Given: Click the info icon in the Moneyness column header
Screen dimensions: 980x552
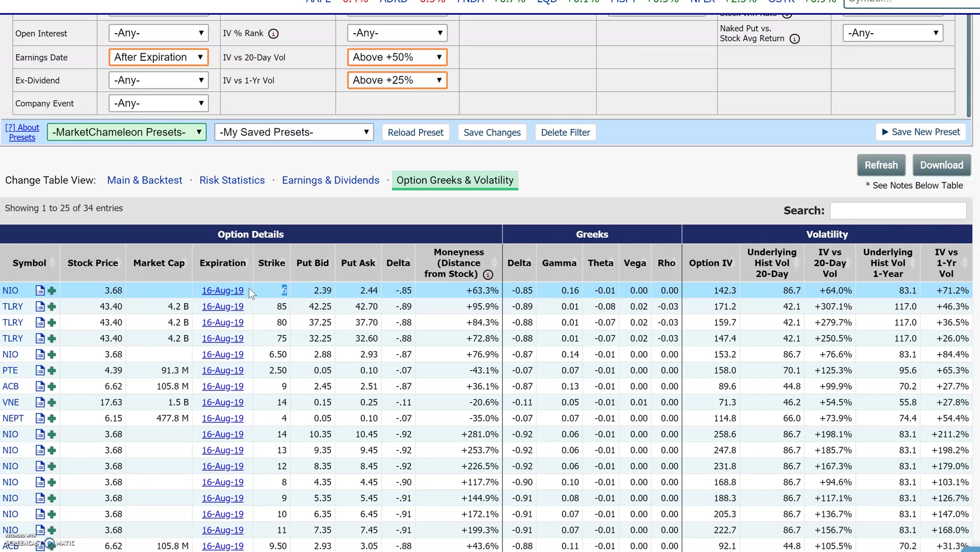Looking at the screenshot, I should point(488,275).
